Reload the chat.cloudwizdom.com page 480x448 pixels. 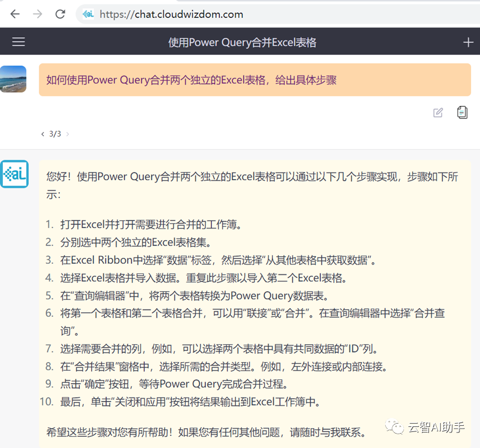[x=60, y=14]
